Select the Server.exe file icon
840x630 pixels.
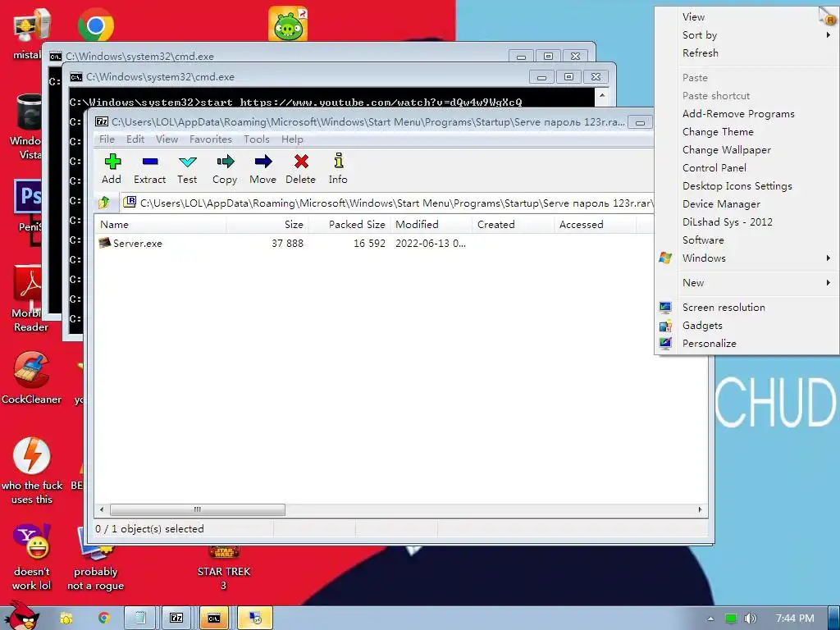point(104,243)
